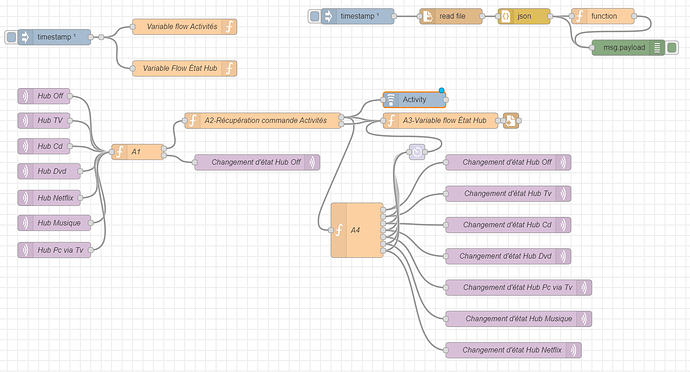
Task: Select "Changement d'état Hub Pc via Tv" label
Action: click(x=518, y=287)
